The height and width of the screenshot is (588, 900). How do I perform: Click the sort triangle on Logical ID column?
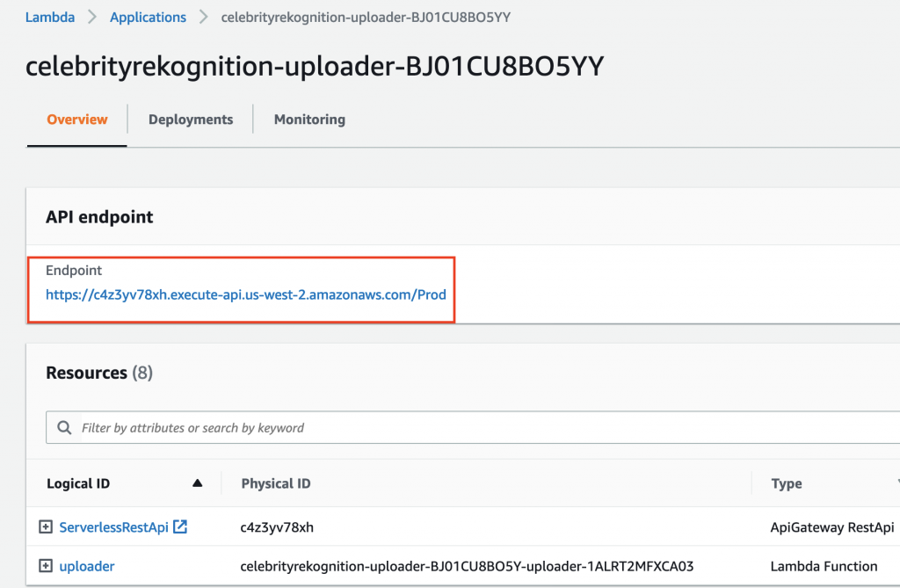tap(197, 483)
